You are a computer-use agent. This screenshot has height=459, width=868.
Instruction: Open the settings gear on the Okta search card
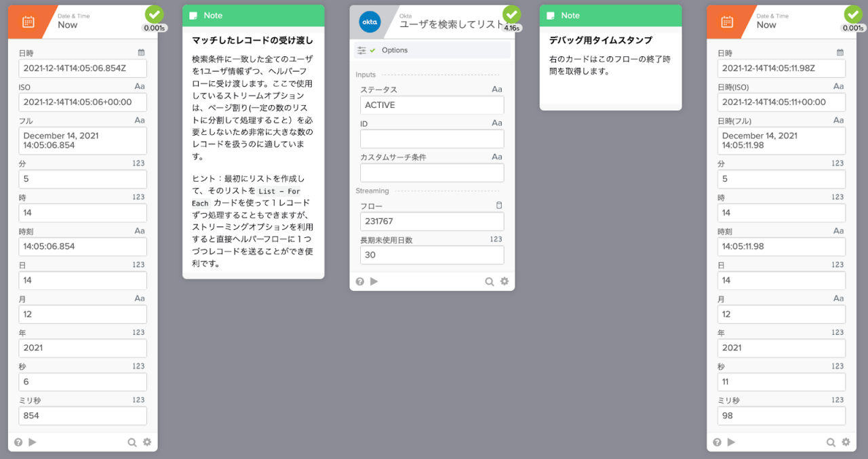coord(503,281)
